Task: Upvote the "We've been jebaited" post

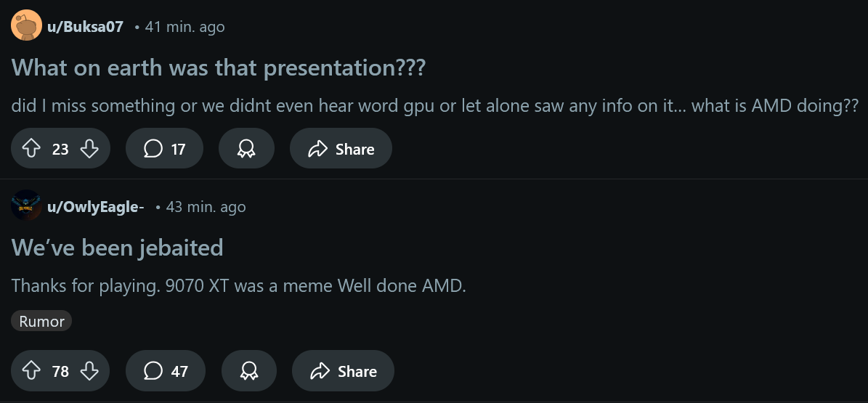Action: tap(31, 371)
